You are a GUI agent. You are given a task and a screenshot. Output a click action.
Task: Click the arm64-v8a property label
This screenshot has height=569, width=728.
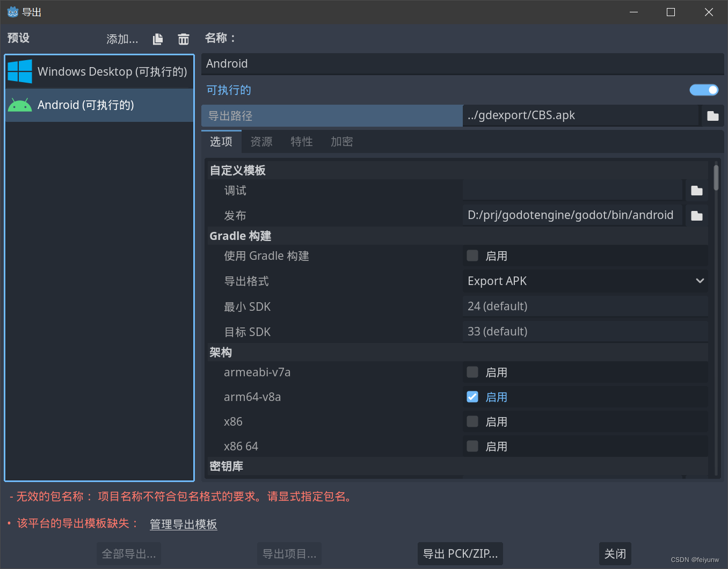click(x=252, y=397)
